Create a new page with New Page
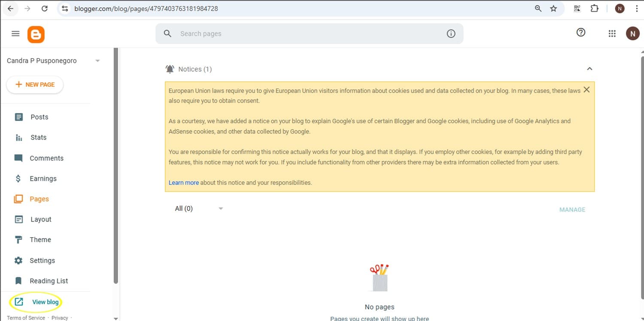644x321 pixels. [35, 85]
